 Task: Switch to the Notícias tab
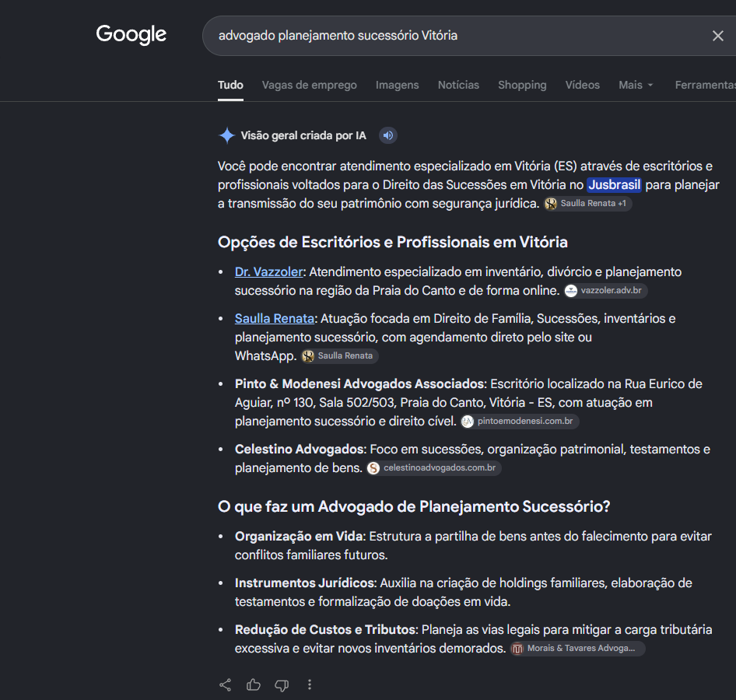tap(458, 85)
